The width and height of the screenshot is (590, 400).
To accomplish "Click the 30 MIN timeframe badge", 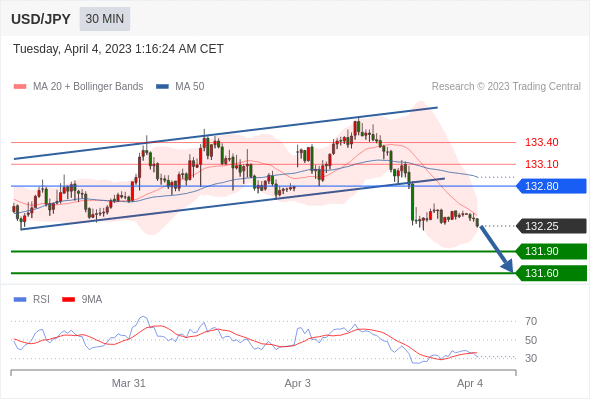I will pyautogui.click(x=105, y=19).
